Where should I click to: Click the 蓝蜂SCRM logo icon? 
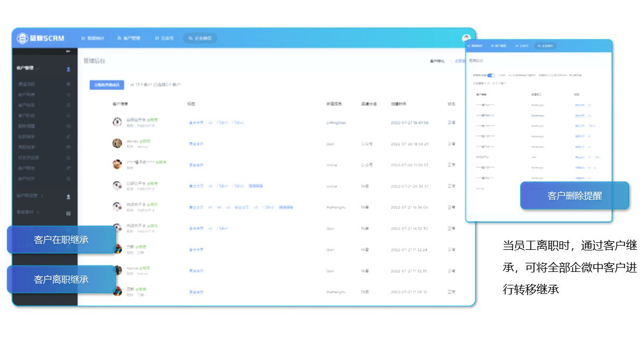tap(23, 38)
